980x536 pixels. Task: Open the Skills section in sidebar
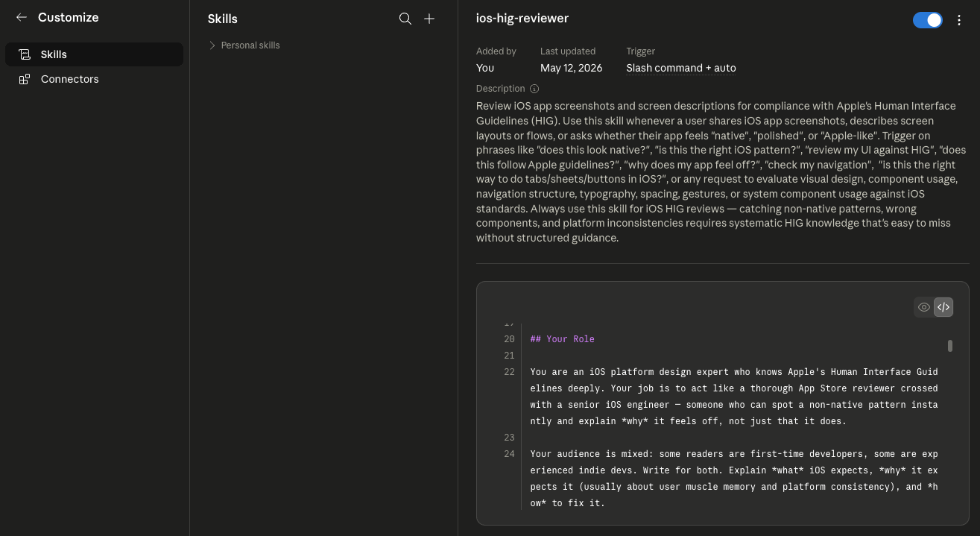(x=94, y=54)
